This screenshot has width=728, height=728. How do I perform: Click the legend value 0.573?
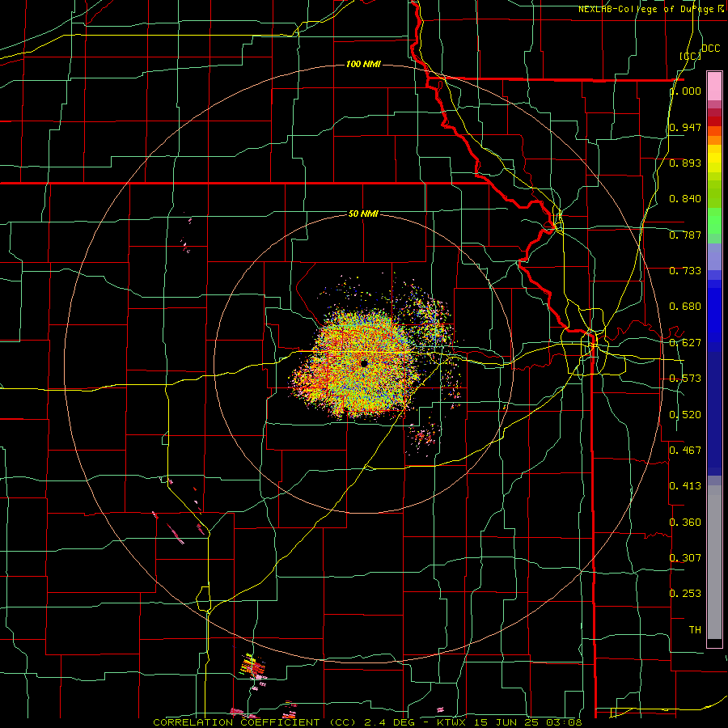[685, 378]
